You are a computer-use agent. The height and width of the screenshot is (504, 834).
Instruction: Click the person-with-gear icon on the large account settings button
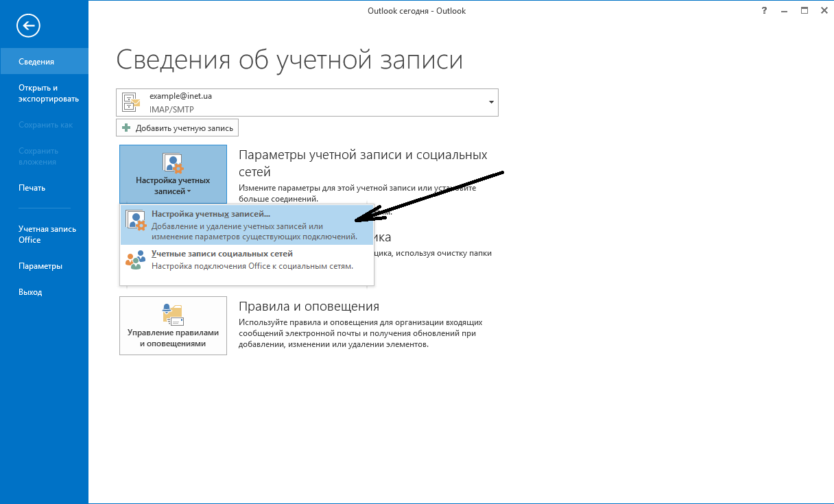coord(172,163)
